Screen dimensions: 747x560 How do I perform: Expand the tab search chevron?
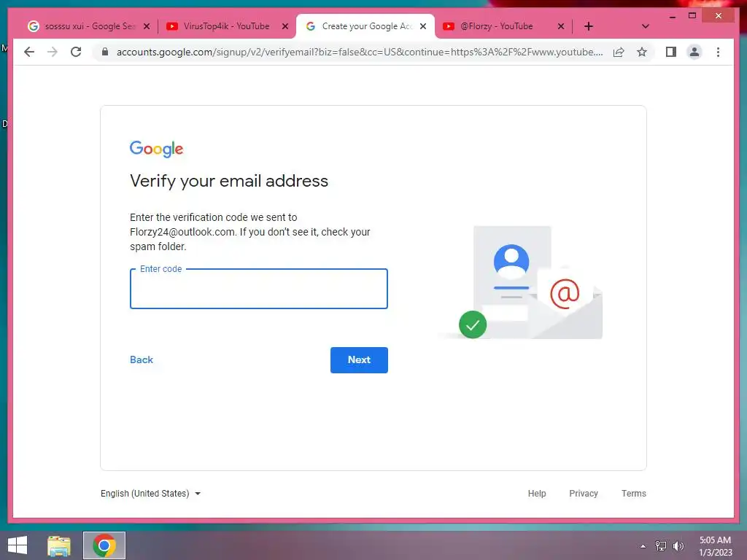tap(645, 26)
